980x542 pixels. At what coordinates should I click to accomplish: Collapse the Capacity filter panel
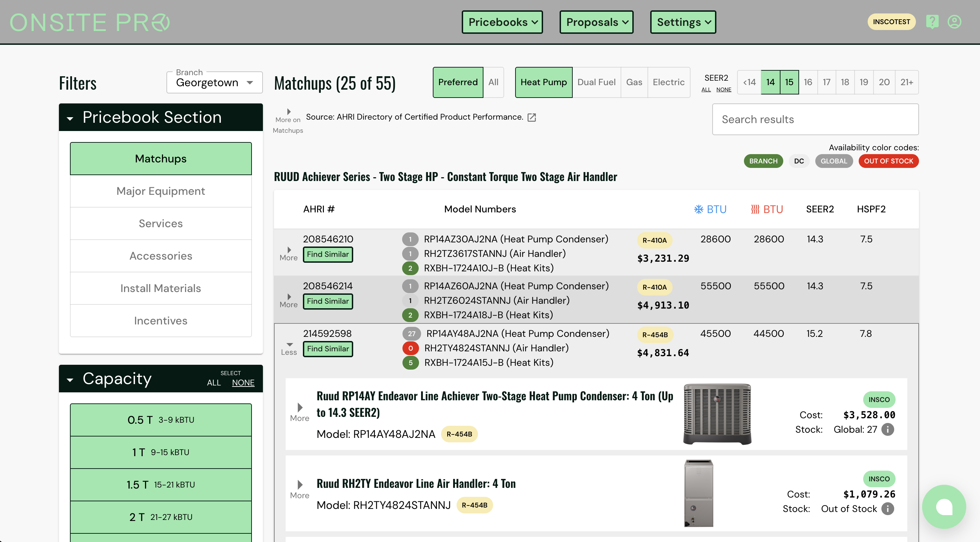(70, 380)
